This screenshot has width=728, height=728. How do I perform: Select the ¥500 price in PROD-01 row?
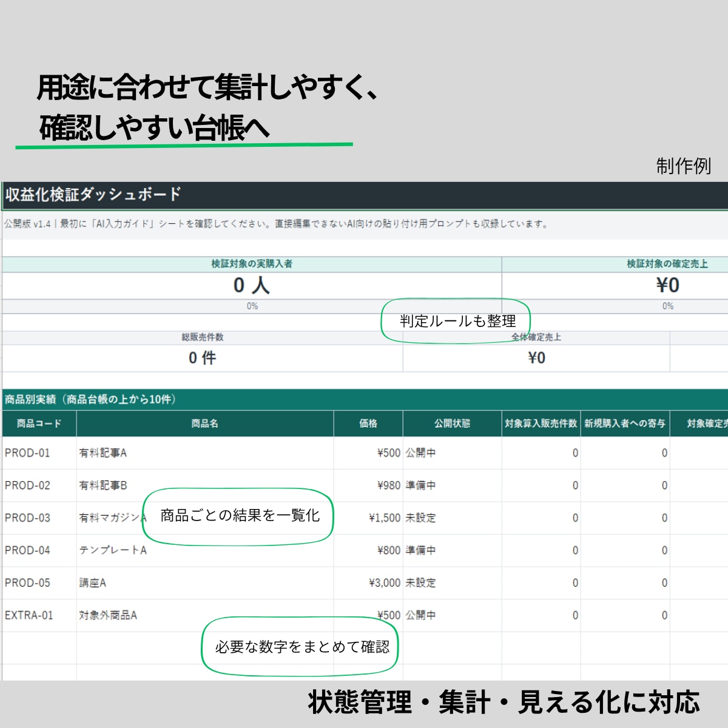click(x=368, y=453)
